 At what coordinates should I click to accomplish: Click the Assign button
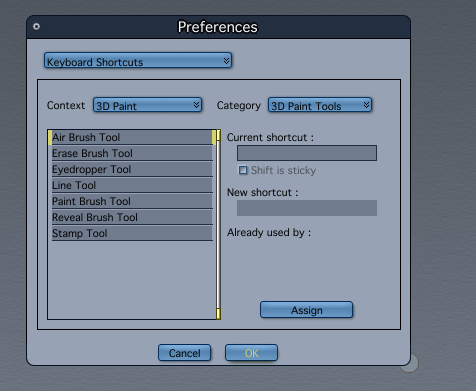tap(306, 310)
